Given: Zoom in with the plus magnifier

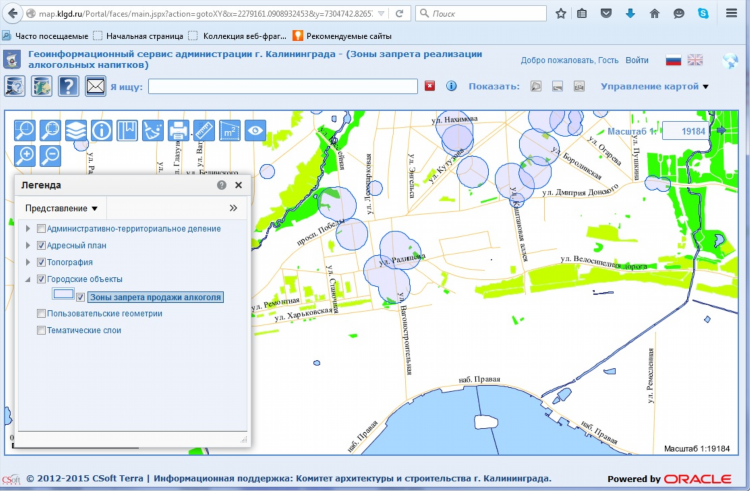Looking at the screenshot, I should (x=25, y=156).
